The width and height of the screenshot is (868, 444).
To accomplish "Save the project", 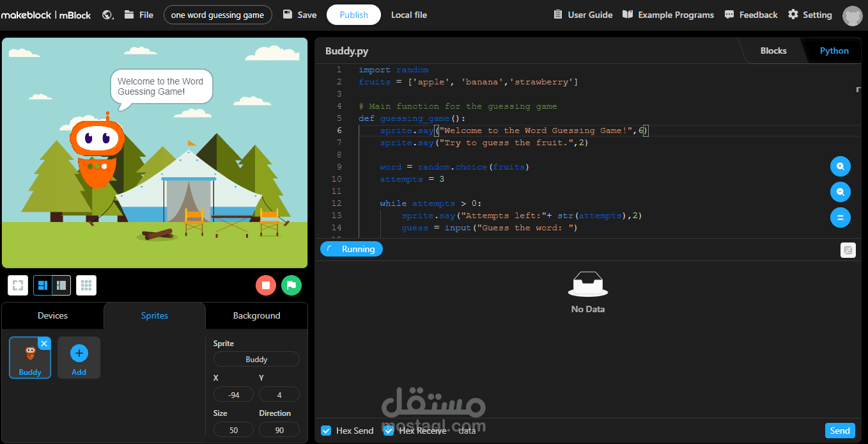I will (x=300, y=15).
